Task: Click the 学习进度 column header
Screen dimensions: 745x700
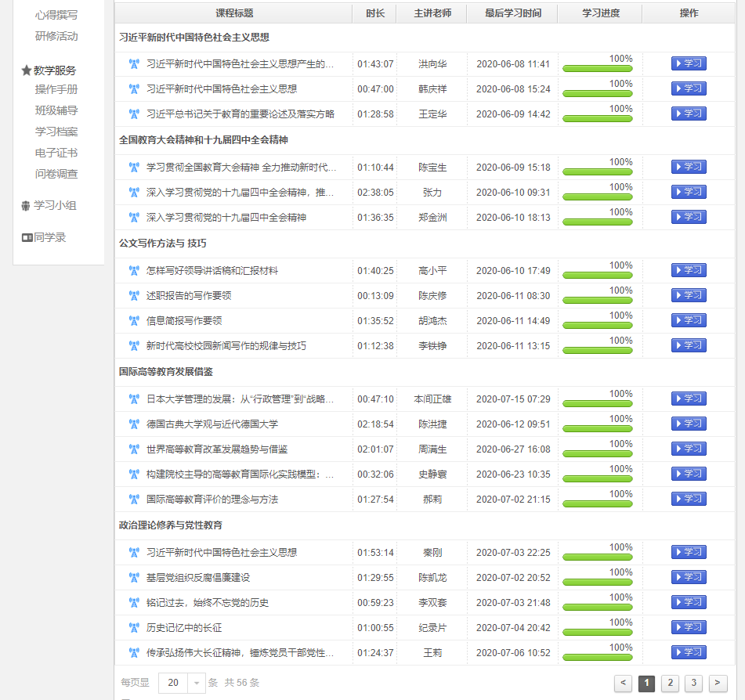Action: tap(599, 13)
